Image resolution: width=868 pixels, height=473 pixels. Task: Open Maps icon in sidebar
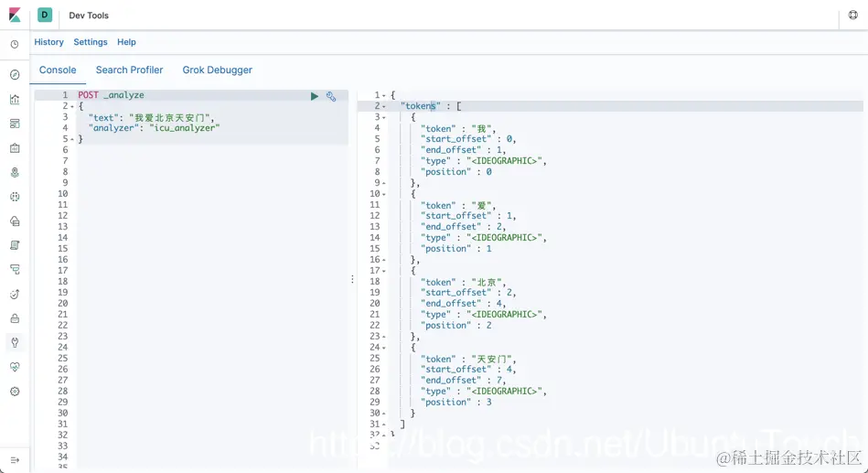[x=15, y=172]
